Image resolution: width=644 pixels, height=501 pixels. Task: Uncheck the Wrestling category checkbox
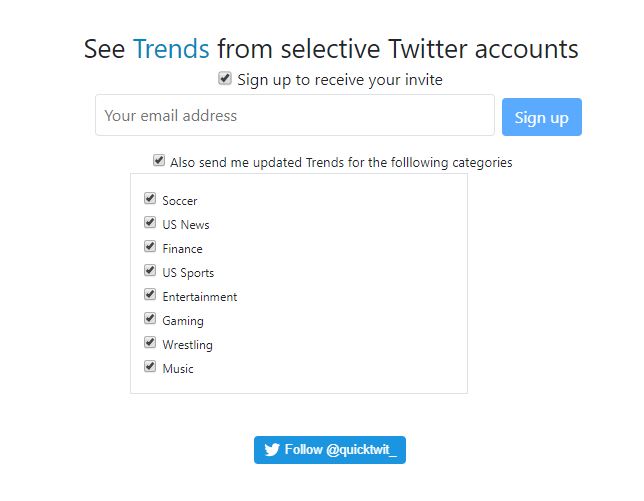coord(150,343)
